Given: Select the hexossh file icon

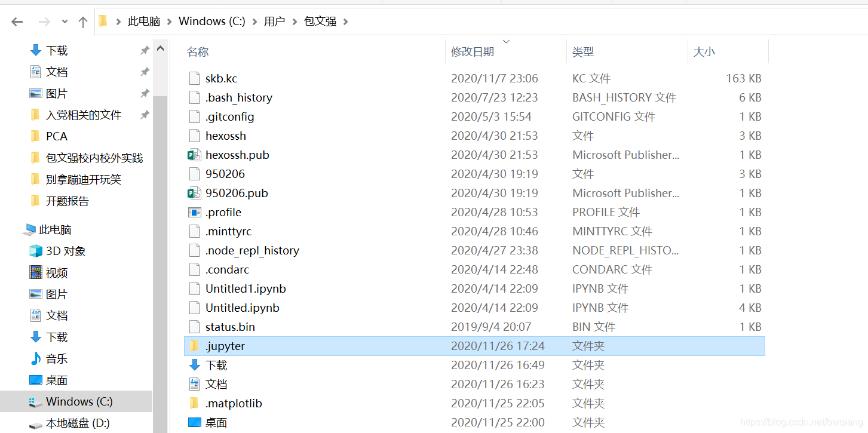Looking at the screenshot, I should (x=194, y=136).
